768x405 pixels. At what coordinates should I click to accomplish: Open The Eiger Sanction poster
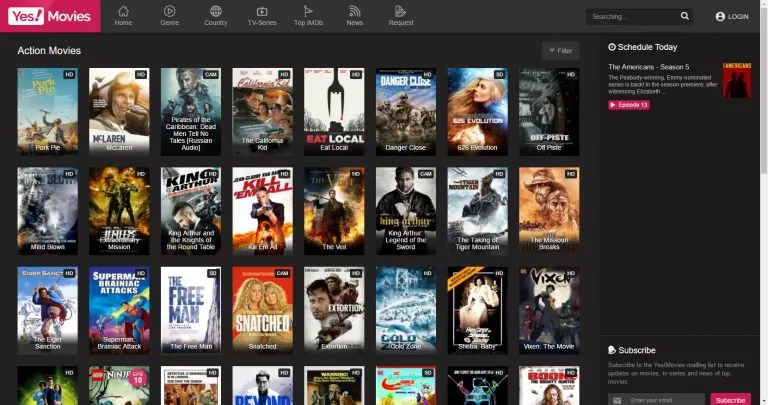(x=48, y=310)
